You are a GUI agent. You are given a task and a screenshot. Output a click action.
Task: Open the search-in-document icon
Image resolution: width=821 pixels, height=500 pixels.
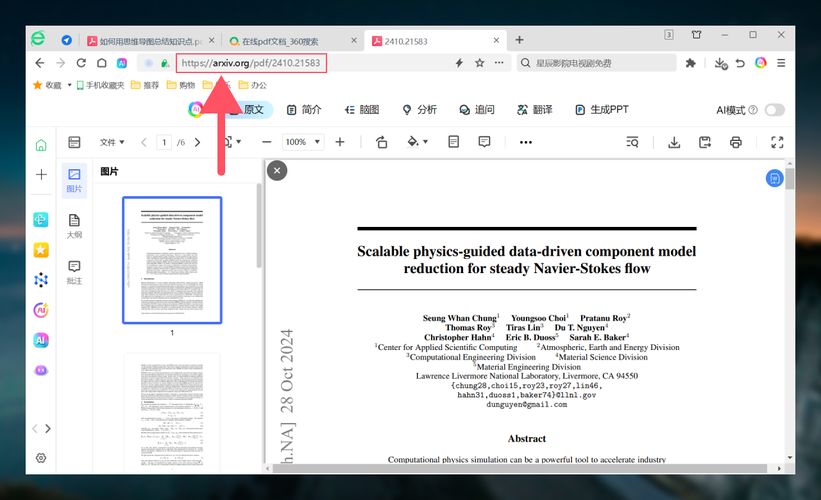pos(632,142)
